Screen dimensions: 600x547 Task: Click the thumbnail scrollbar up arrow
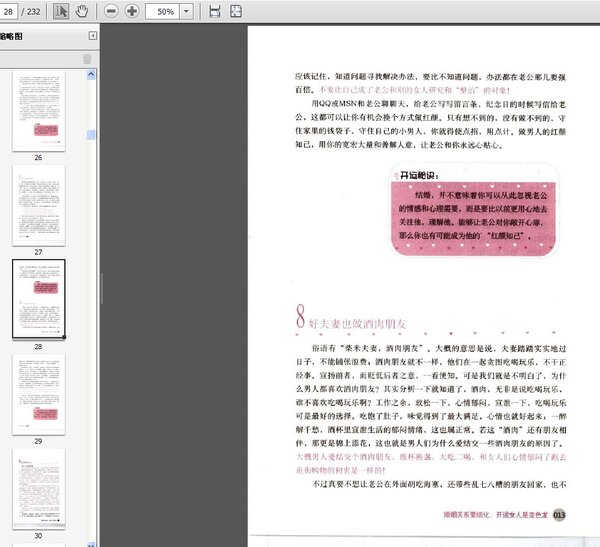click(91, 75)
